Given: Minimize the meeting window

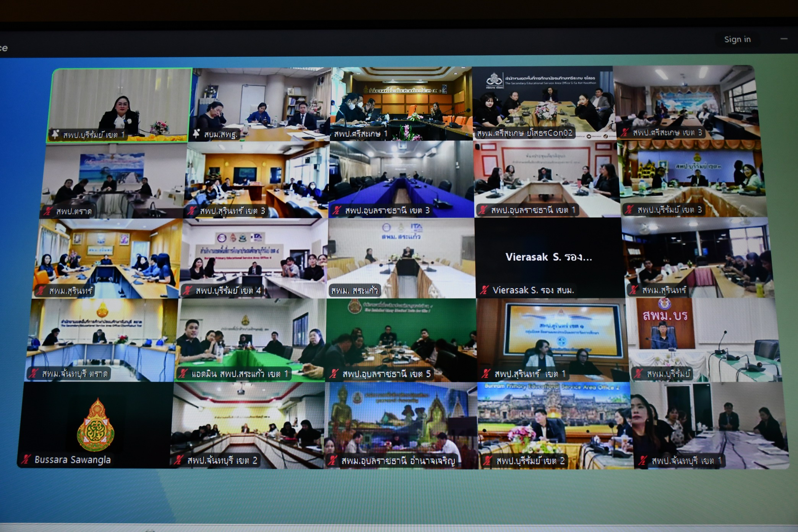Looking at the screenshot, I should 783,39.
